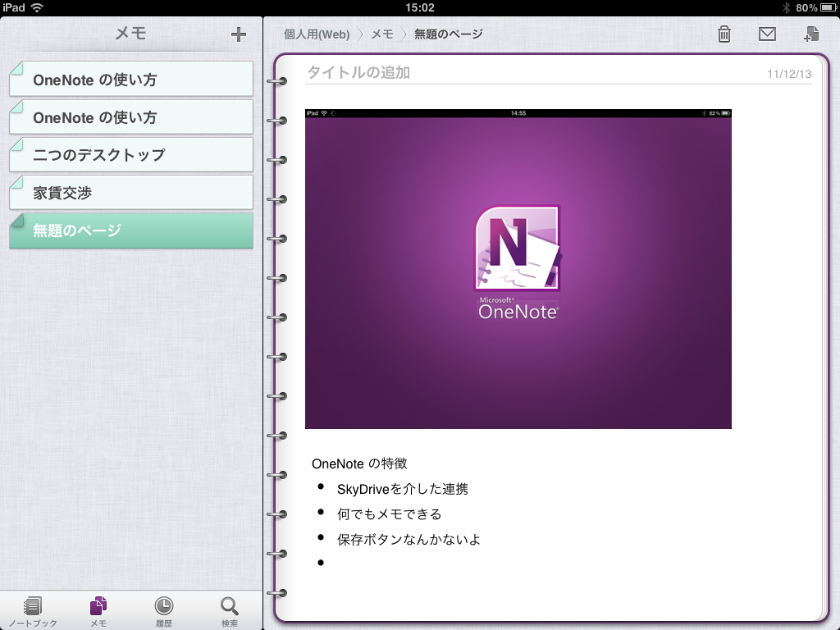Viewport: 840px width, 630px height.
Task: Tap the タイトルの追加 title field
Action: tap(536, 73)
